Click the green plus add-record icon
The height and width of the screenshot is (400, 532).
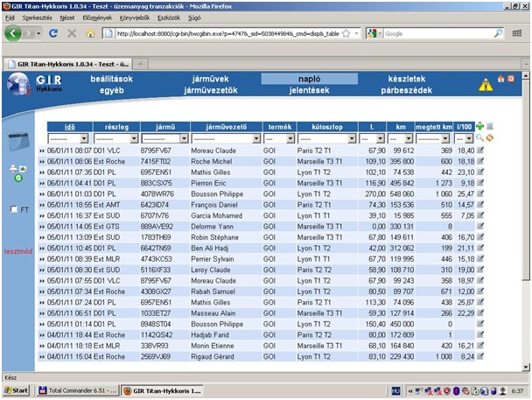pos(479,127)
